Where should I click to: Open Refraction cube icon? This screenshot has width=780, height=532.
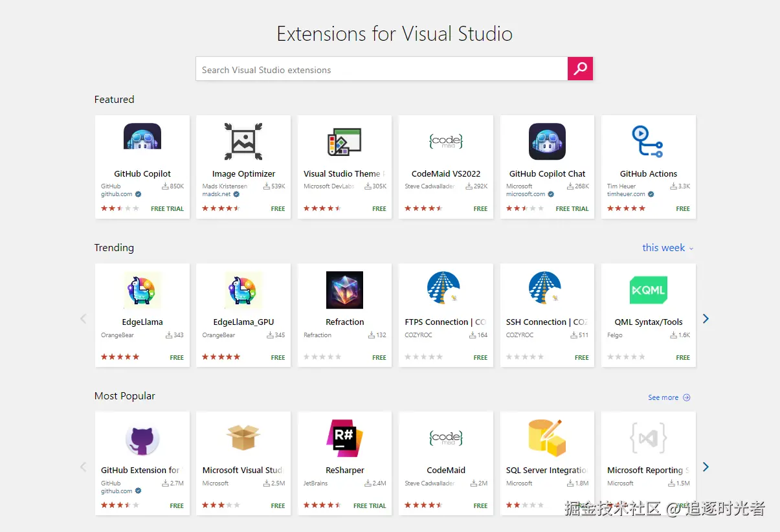[x=344, y=290]
